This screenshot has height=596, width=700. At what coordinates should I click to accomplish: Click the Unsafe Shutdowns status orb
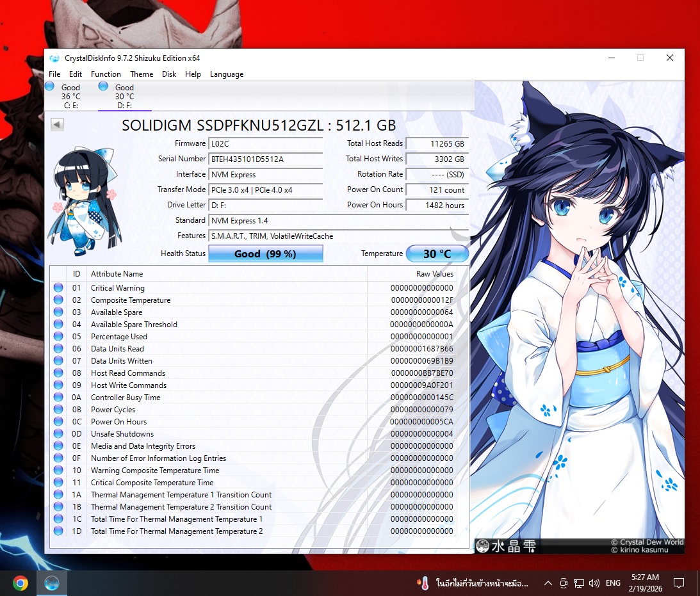pos(58,434)
